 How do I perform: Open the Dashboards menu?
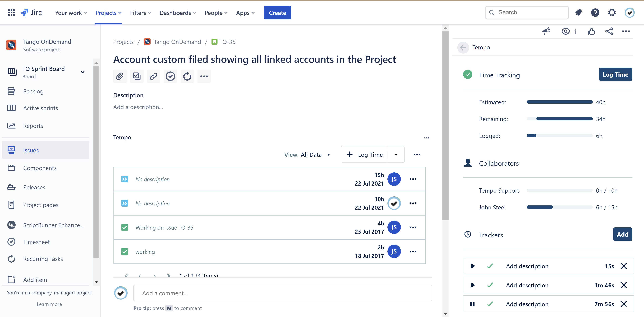tap(177, 13)
